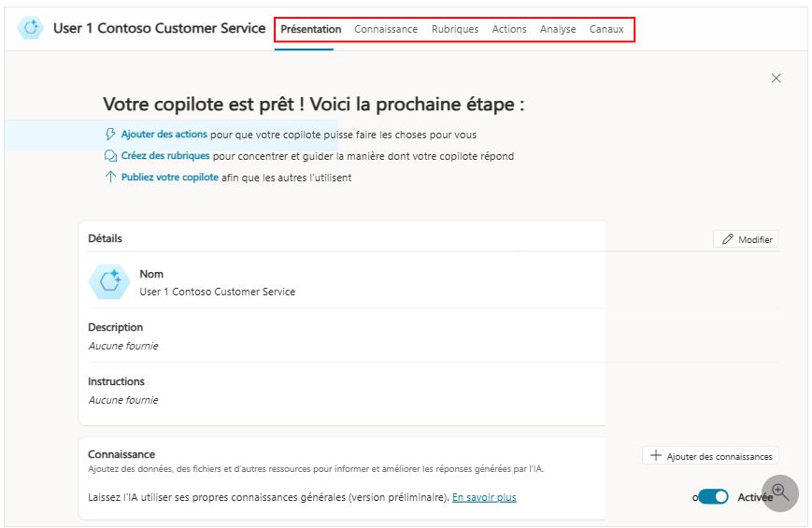The height and width of the screenshot is (528, 812).
Task: Select the Analyse tab
Action: tap(558, 29)
